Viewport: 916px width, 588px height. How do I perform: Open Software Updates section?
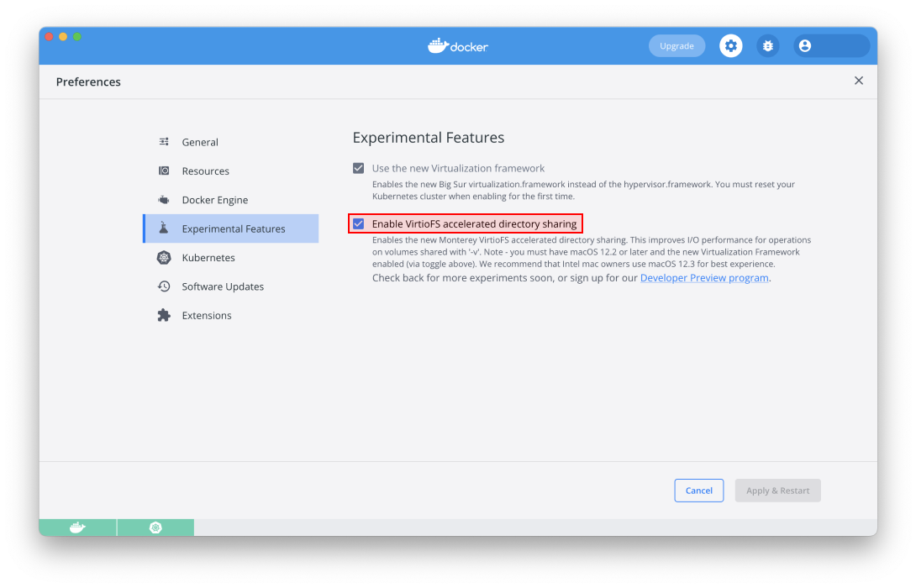[x=231, y=286]
